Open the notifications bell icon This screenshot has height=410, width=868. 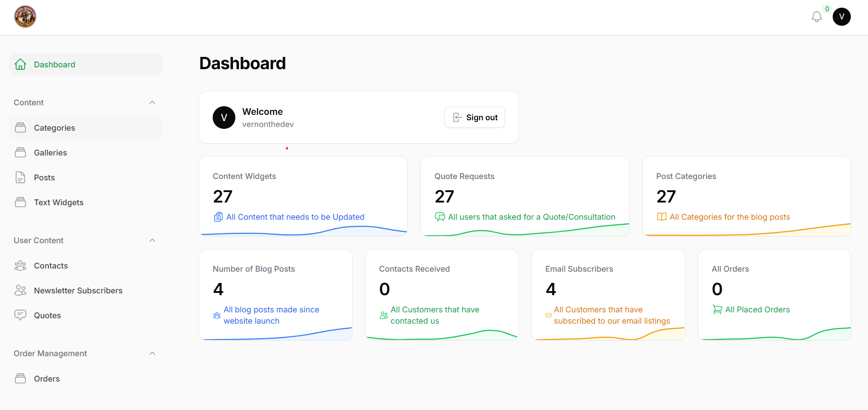pyautogui.click(x=816, y=17)
